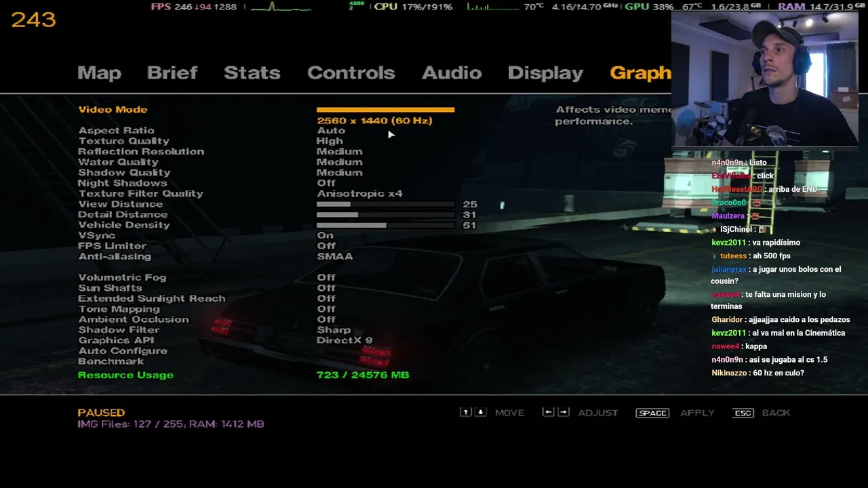This screenshot has width=868, height=488.
Task: Click the up arrow key icon beside MOVE
Action: point(466,412)
